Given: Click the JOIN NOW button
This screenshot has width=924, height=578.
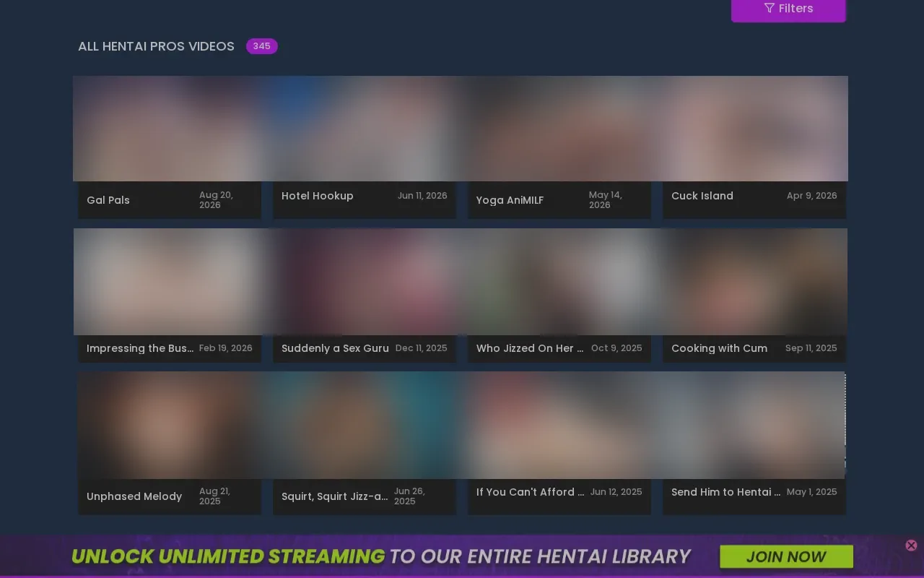Looking at the screenshot, I should pyautogui.click(x=786, y=556).
